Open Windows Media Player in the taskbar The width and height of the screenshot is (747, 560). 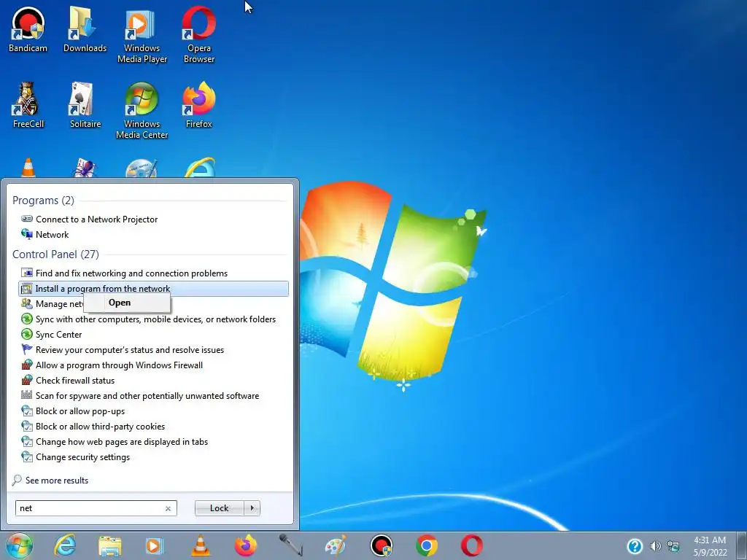(x=155, y=545)
